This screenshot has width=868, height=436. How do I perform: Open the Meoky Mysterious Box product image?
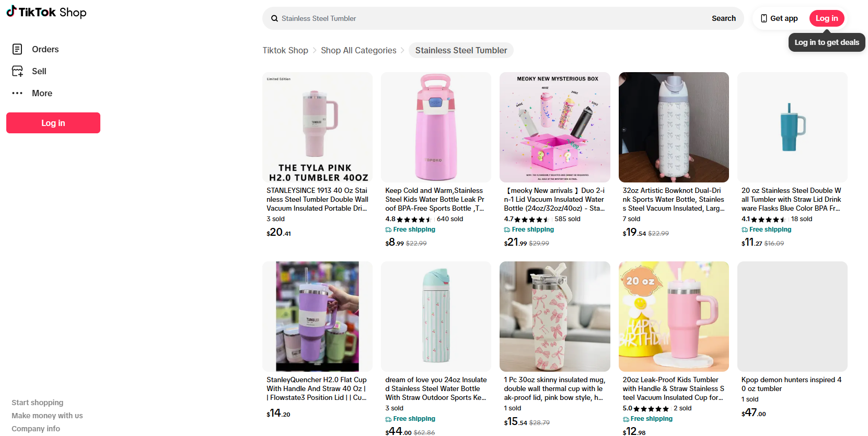pos(554,127)
